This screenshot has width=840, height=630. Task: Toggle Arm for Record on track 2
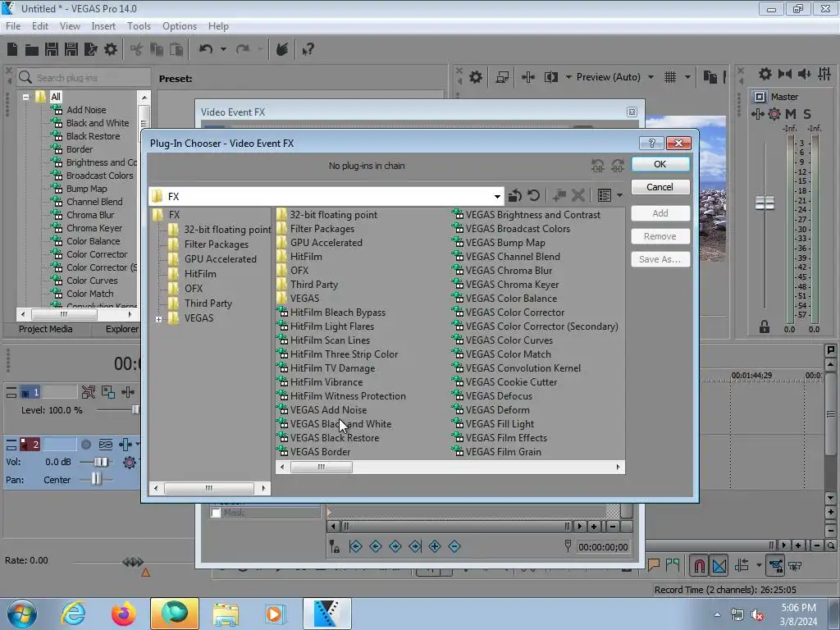85,445
